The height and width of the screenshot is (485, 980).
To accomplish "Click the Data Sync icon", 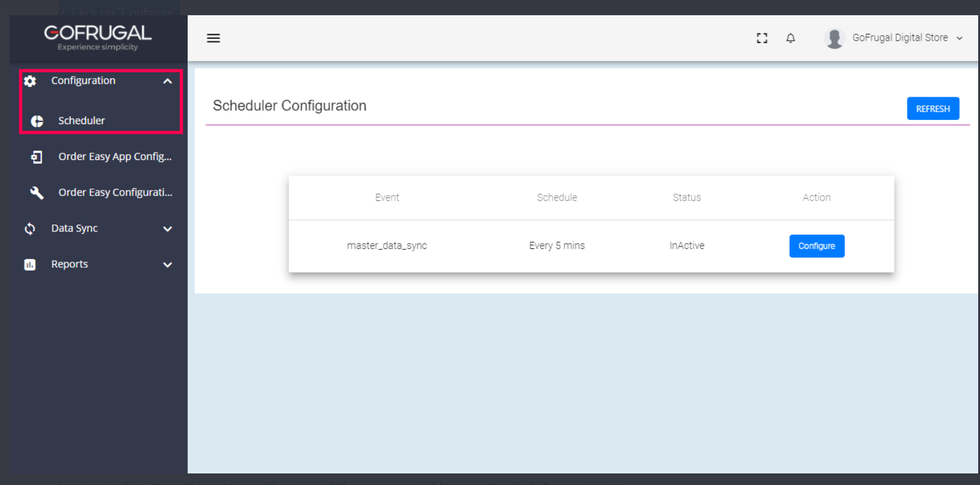I will tap(30, 229).
